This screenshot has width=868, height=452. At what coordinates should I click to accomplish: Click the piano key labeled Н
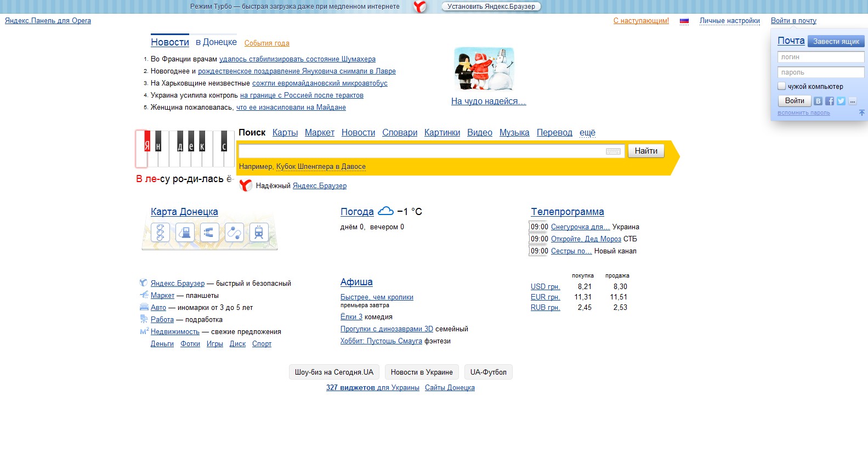point(158,141)
